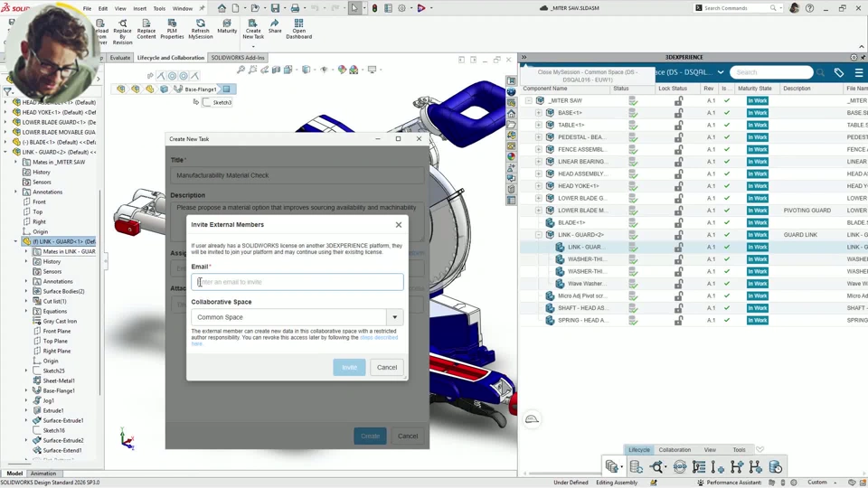Switch to SOLIDWORKS Add-Ins tab
868x488 pixels.
[238, 58]
